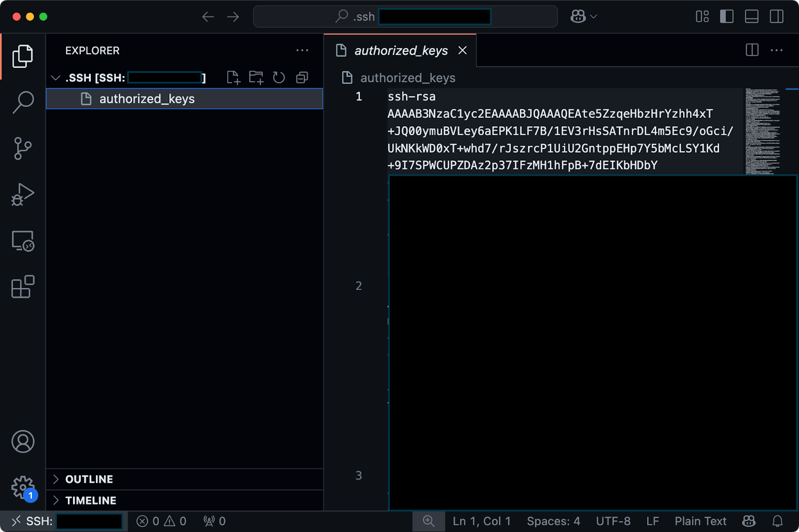Create a new file in .SSH folder
The height and width of the screenshot is (532, 799).
point(233,77)
